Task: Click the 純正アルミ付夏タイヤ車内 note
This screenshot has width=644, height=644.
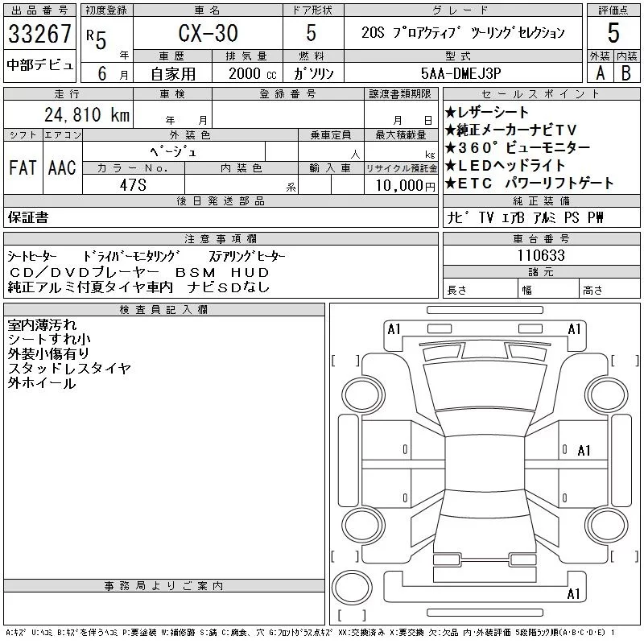Action: (x=90, y=287)
